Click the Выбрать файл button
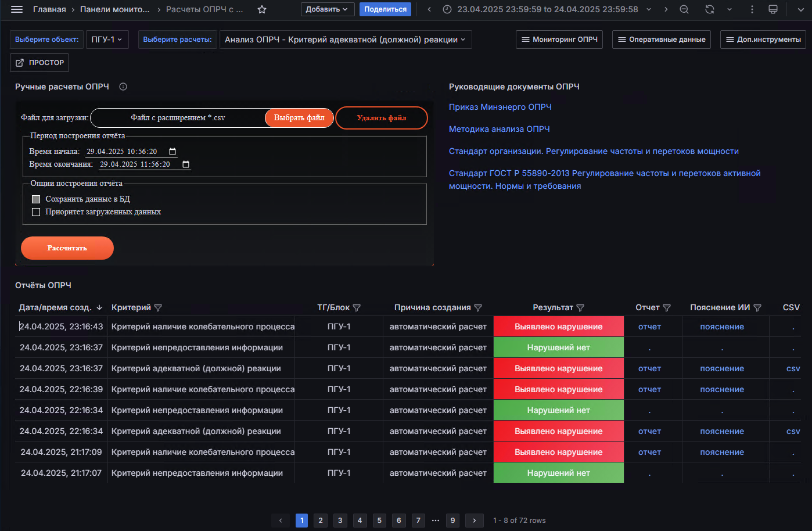The image size is (812, 531). tap(299, 118)
